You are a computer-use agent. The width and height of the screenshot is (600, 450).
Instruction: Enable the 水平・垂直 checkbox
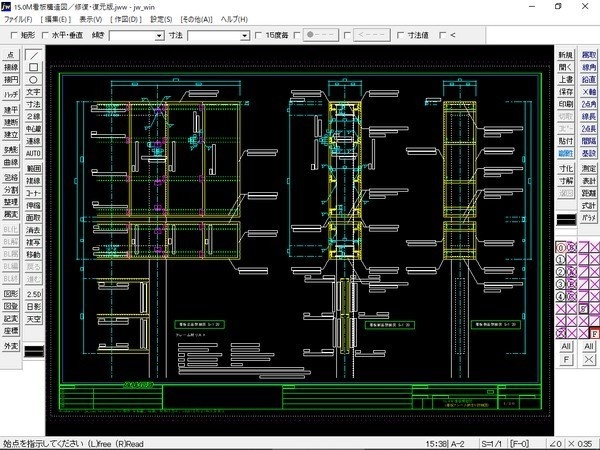click(x=45, y=35)
